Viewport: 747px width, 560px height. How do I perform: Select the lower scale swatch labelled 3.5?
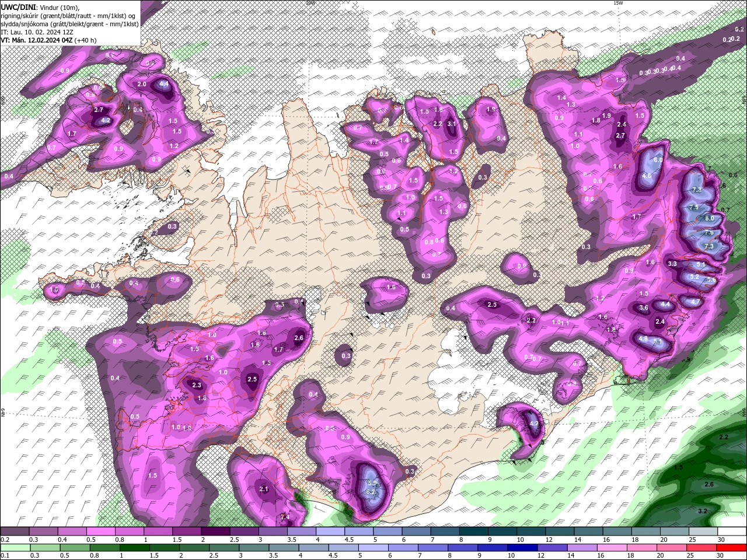point(284,547)
